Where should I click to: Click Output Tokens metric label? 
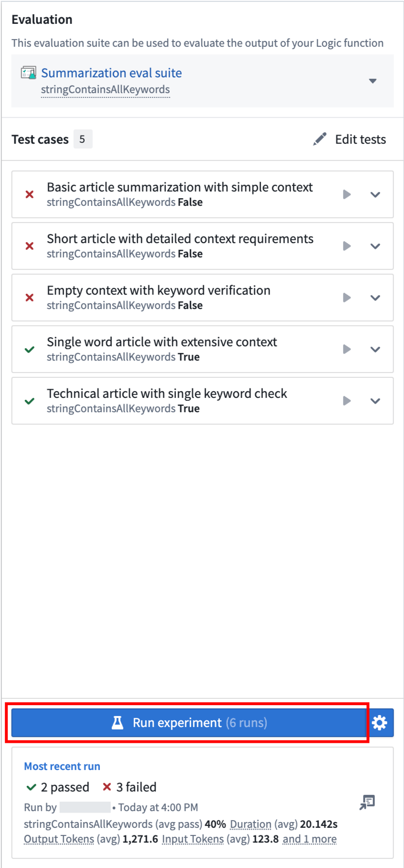[x=59, y=839]
